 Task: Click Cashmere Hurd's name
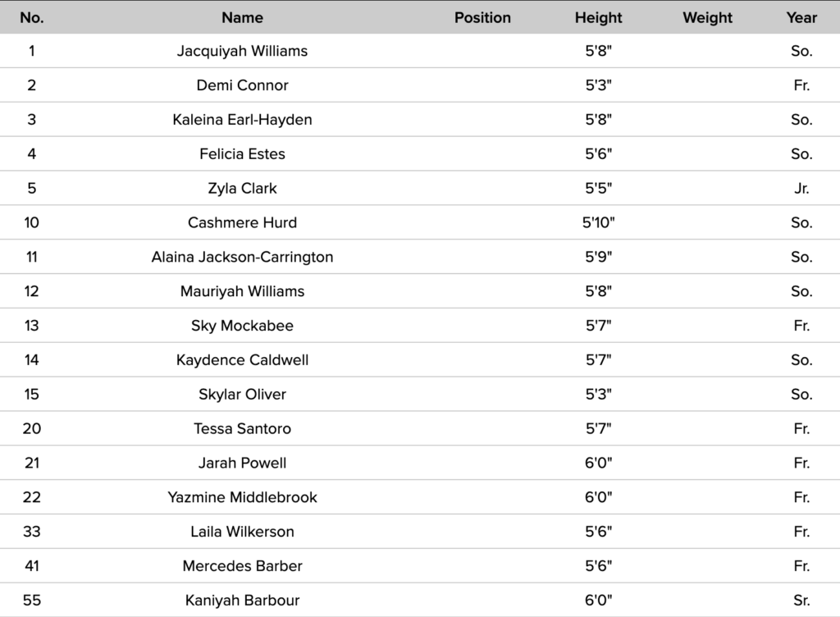point(242,223)
